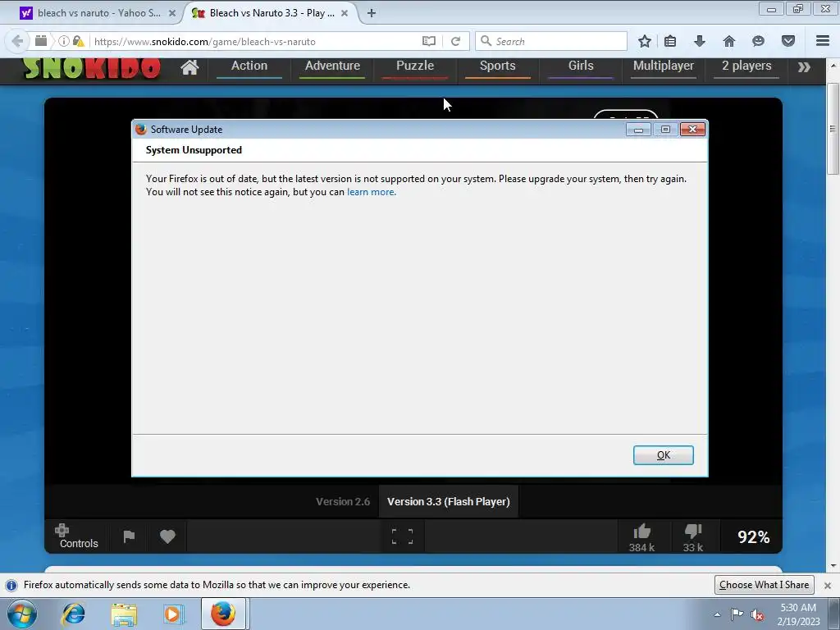
Task: Click the smiley face chat icon
Action: (x=758, y=41)
